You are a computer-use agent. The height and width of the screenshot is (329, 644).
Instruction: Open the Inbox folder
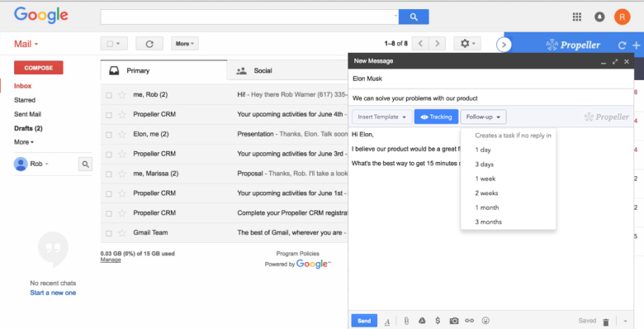coord(22,86)
